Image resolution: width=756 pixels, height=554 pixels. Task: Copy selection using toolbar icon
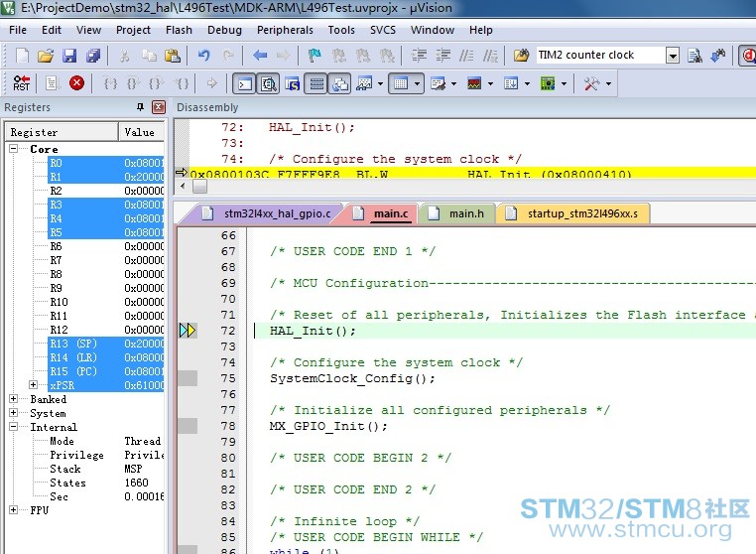click(149, 56)
